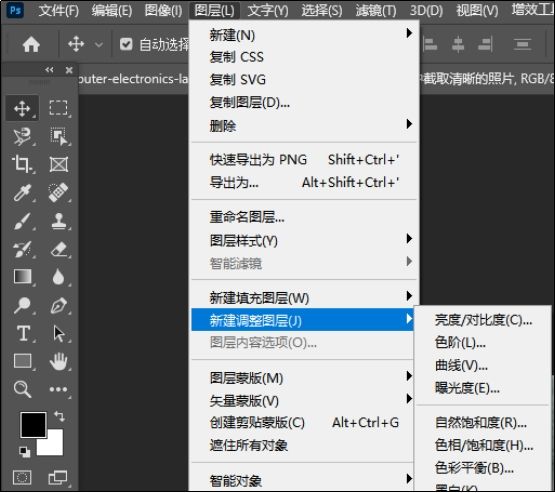
Task: Open the 图层(L) menu
Action: pos(214,11)
